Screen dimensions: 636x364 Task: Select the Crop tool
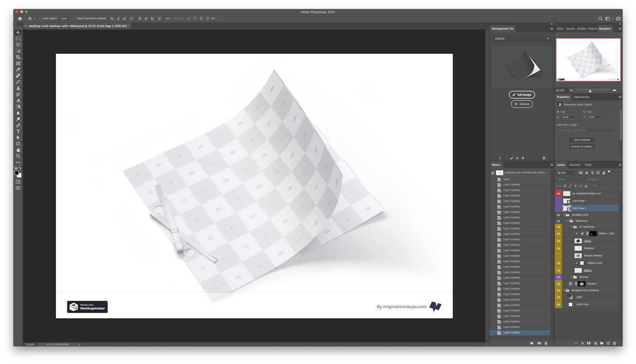(18, 57)
